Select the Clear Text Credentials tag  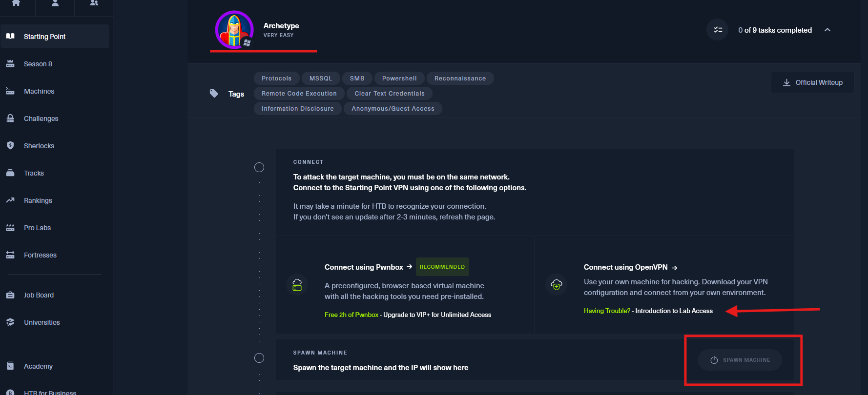[390, 93]
